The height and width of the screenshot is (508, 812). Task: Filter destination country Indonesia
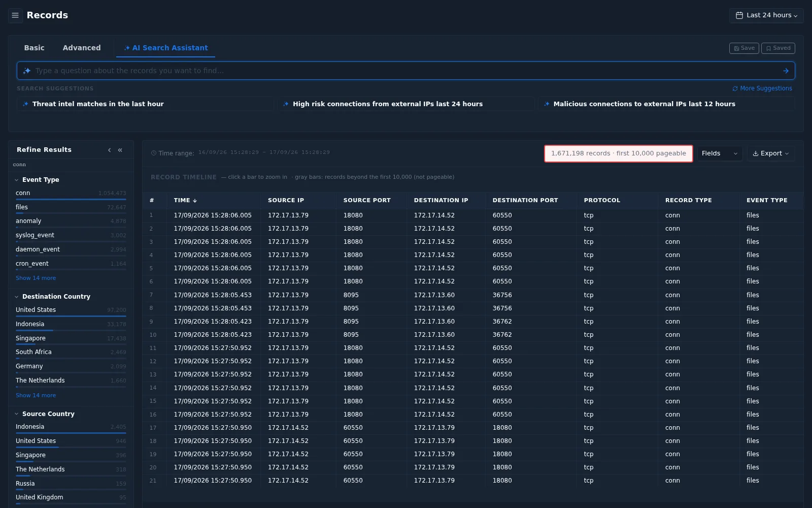[x=71, y=325]
